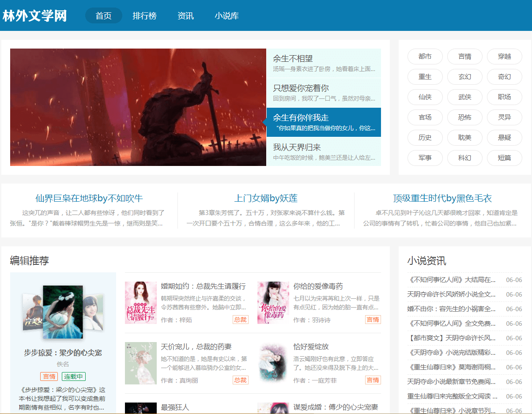Screen dimensions: 532x414
Task: Click the featured 步步掠爱 stacked book covers
Action: 63,312
